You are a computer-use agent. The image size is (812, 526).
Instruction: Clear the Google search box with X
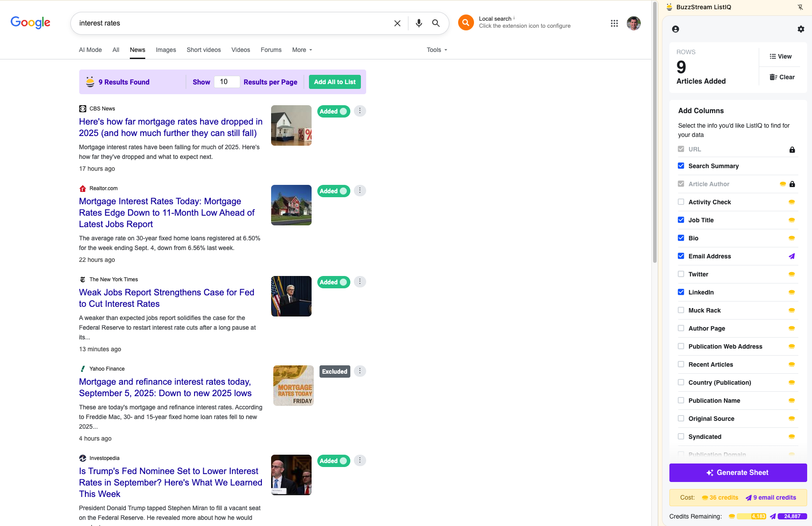click(x=397, y=23)
